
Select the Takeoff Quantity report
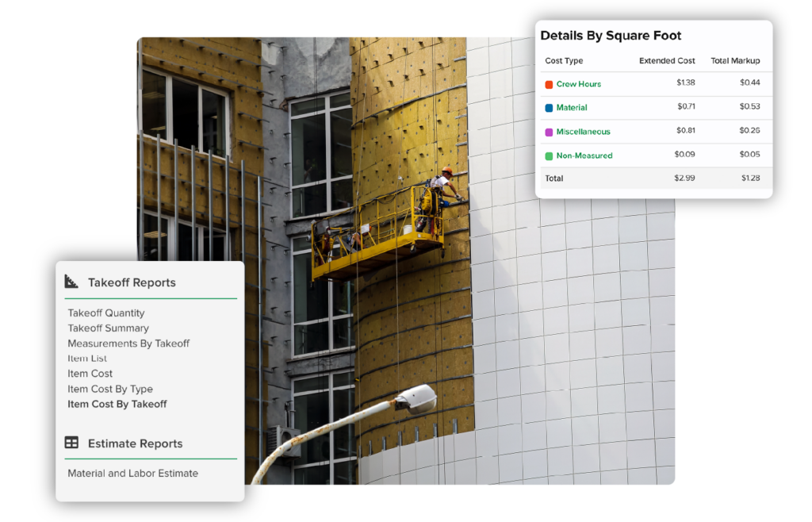(x=106, y=313)
